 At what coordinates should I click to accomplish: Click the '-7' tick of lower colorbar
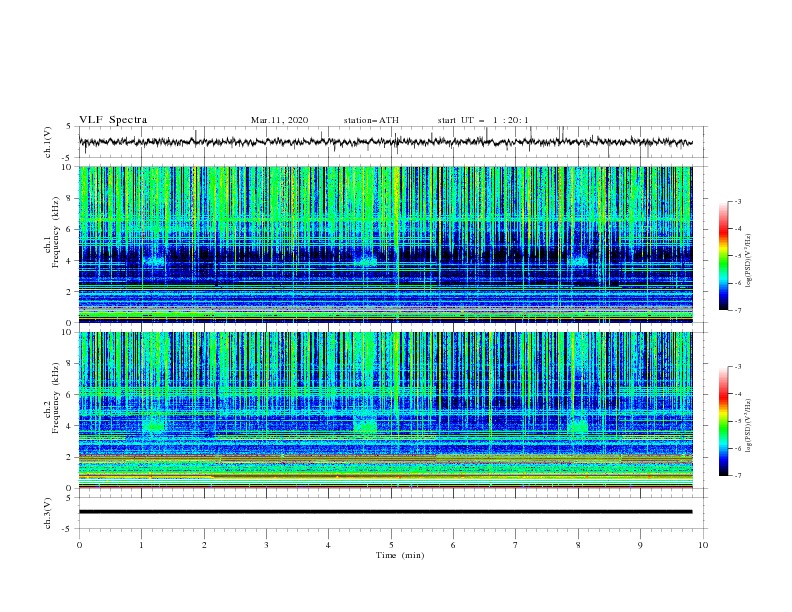coord(738,475)
